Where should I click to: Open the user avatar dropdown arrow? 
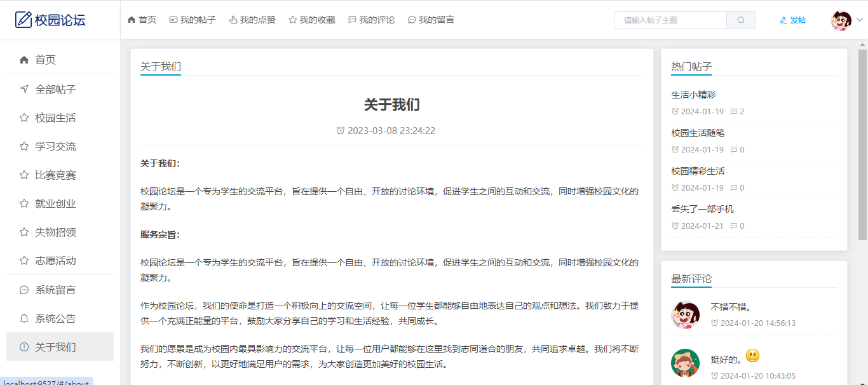860,20
